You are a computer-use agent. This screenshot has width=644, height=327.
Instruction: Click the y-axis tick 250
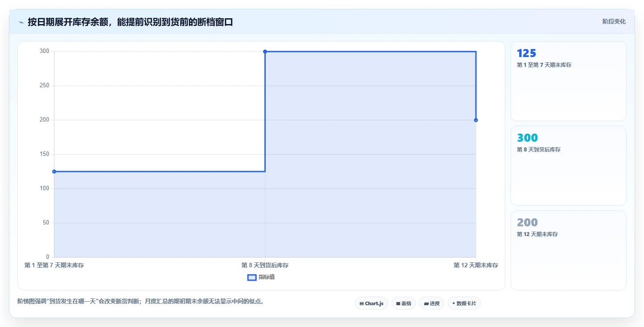click(45, 86)
